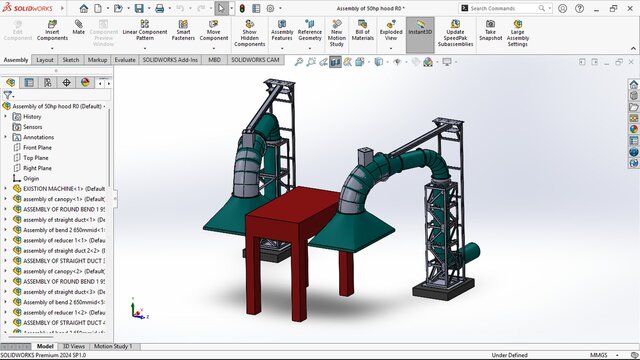Open Linear Component Pattern tool
This screenshot has width=640, height=360.
144,30
